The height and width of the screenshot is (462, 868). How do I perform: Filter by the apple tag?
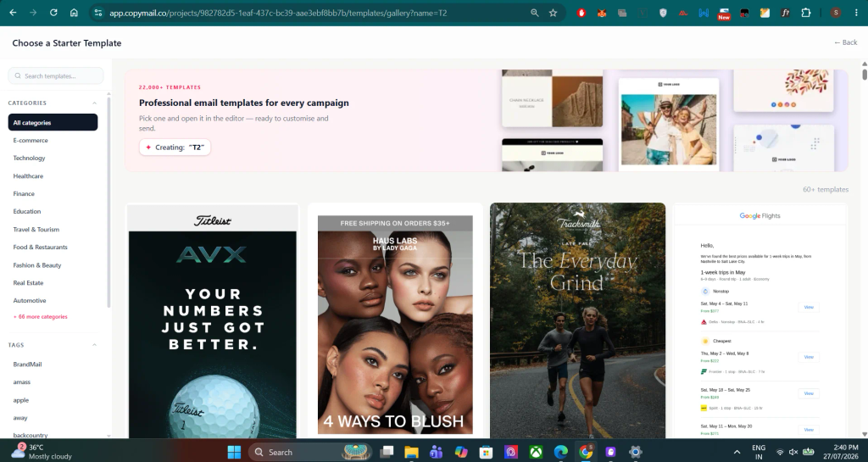click(x=21, y=400)
